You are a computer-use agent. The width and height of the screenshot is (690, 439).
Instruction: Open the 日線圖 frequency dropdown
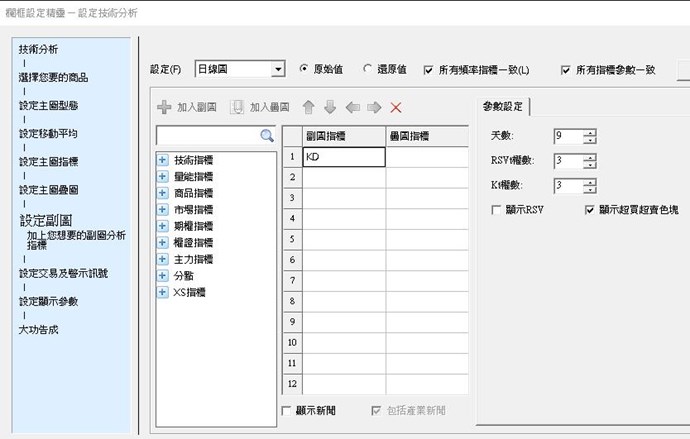click(277, 70)
